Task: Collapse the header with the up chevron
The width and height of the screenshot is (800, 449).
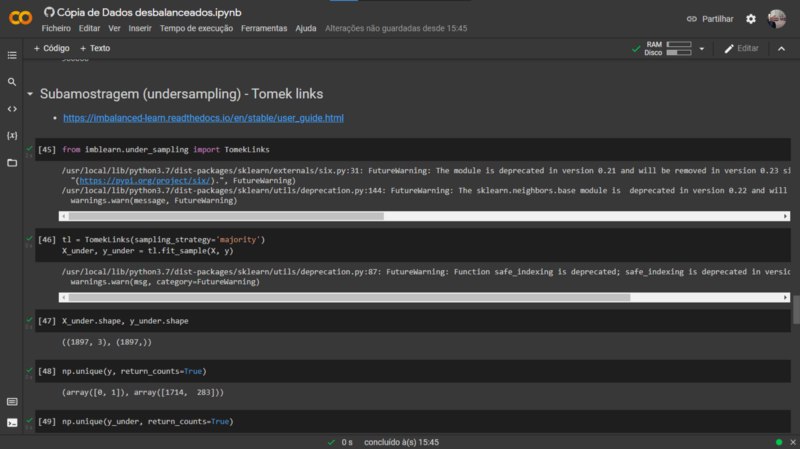Action: tap(781, 48)
